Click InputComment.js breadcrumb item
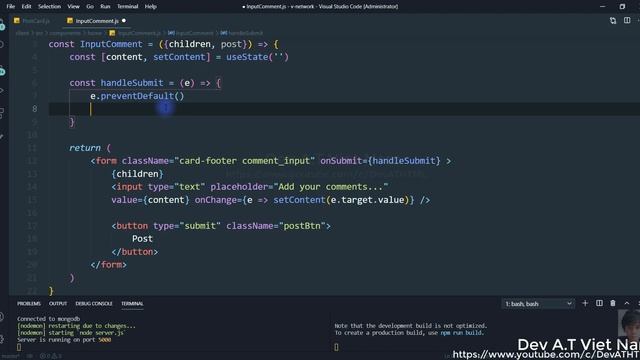The height and width of the screenshot is (360, 640). coord(135,33)
